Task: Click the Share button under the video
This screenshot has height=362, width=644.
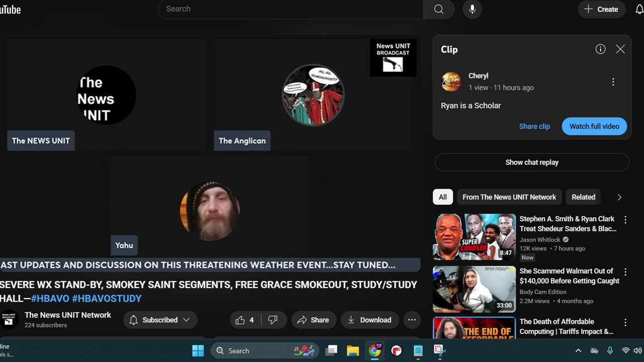Action: pyautogui.click(x=313, y=320)
